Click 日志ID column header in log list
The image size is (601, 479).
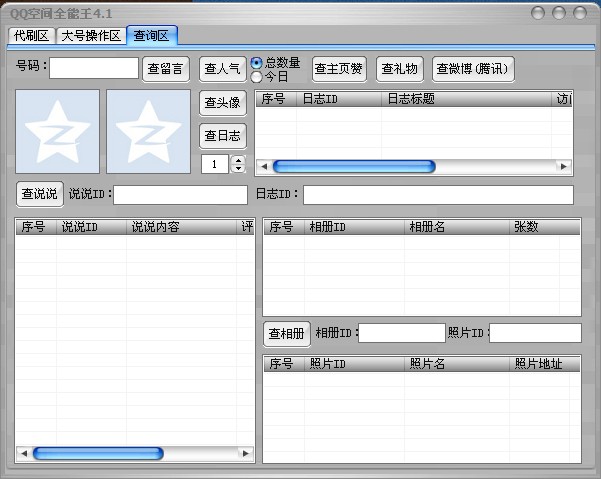338,99
